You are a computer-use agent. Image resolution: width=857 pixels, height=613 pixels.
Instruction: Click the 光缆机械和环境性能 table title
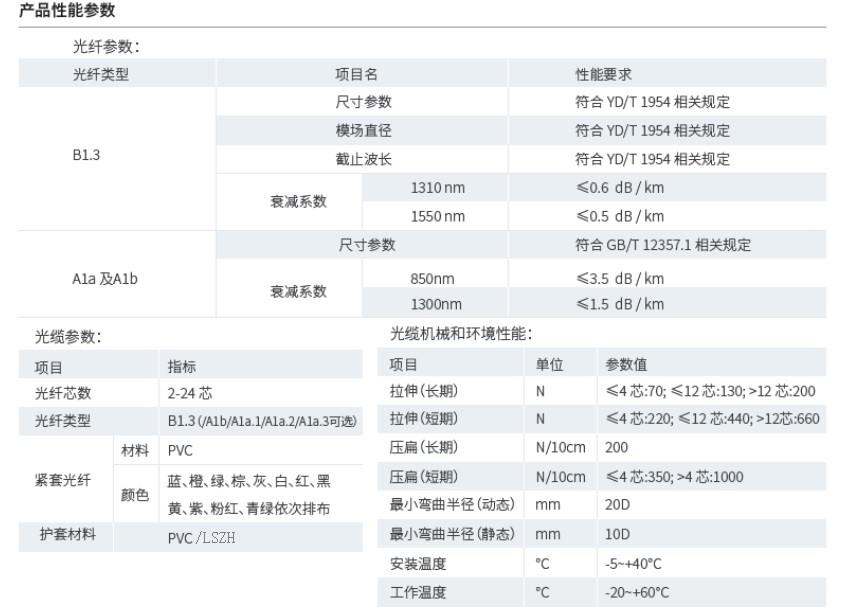tap(461, 334)
